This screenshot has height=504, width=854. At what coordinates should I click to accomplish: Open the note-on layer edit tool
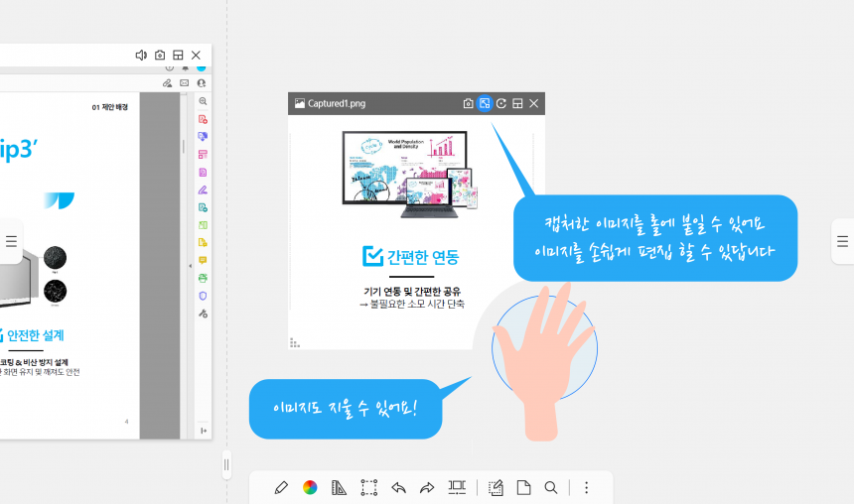click(x=496, y=487)
